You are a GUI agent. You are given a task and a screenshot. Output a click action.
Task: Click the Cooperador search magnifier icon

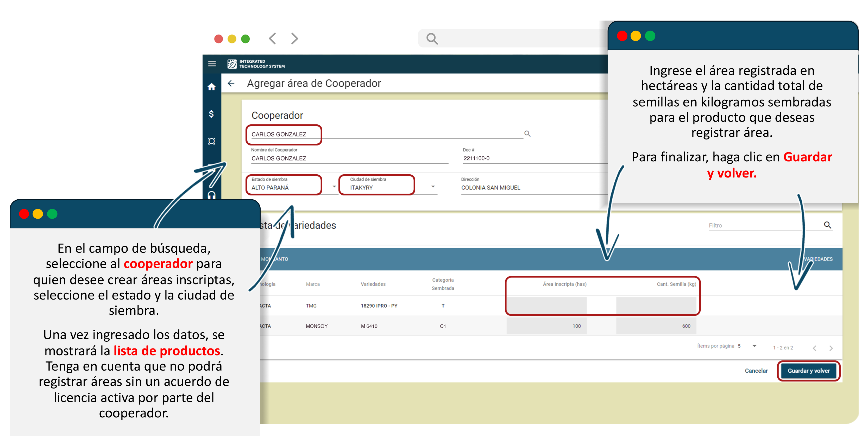tap(527, 134)
